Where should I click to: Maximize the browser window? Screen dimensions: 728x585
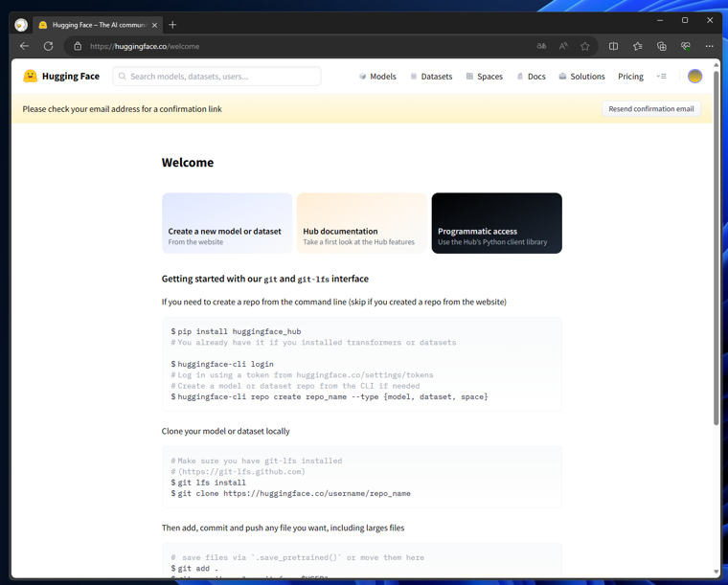coord(685,20)
